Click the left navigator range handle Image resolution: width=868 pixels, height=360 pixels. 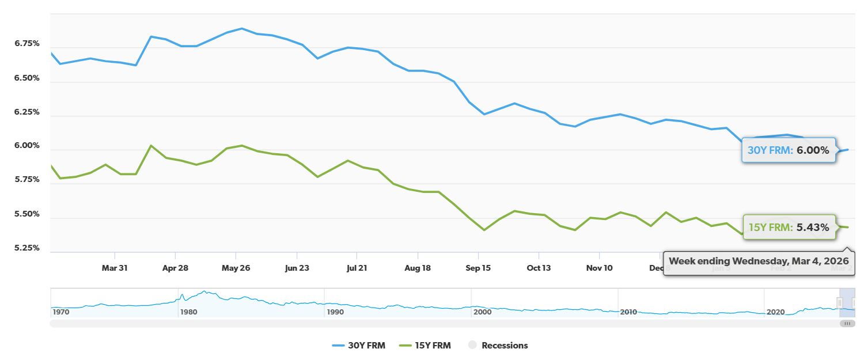tap(840, 303)
